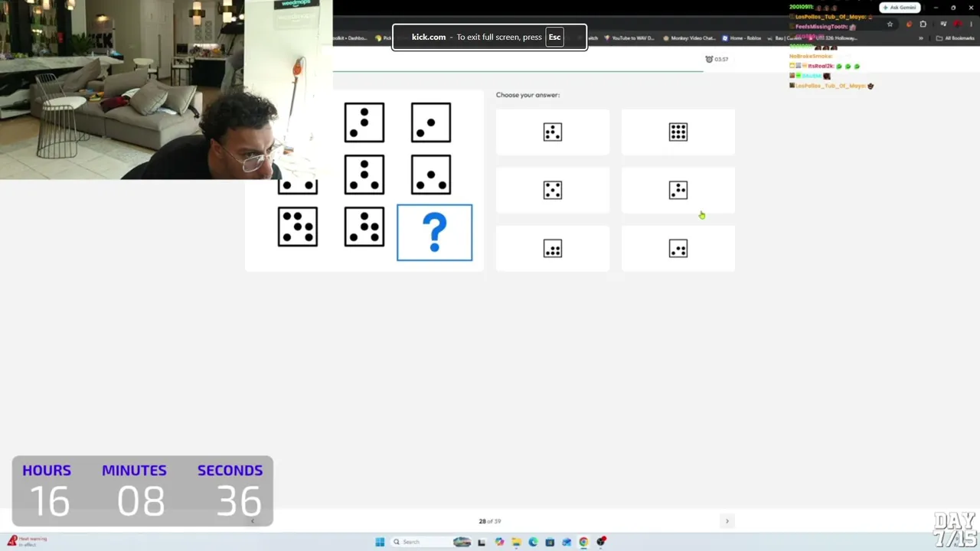Click chat username NoBrakeSmoke
Screen dimensions: 980x551
pyautogui.click(x=810, y=56)
